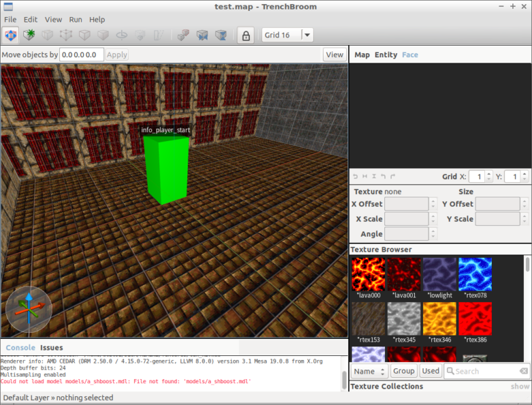Screen dimensions: 532x405
Task: Open the Grid 16 size dropdown
Action: pos(287,35)
